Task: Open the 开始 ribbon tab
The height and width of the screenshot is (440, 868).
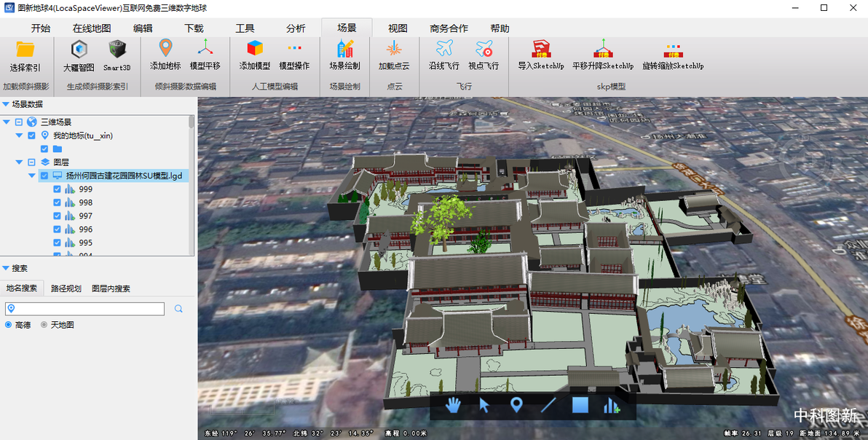Action: 40,28
